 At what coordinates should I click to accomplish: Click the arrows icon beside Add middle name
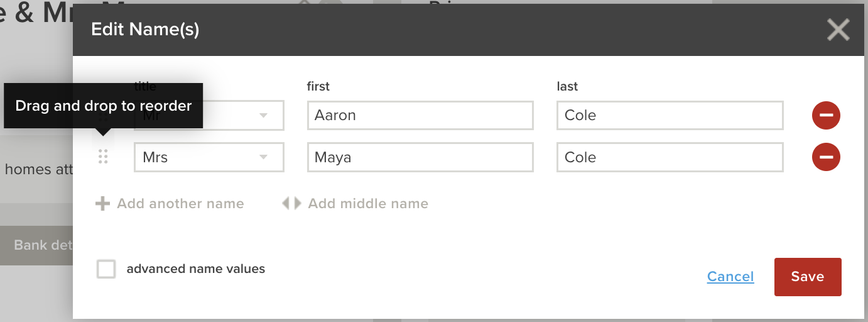[291, 204]
